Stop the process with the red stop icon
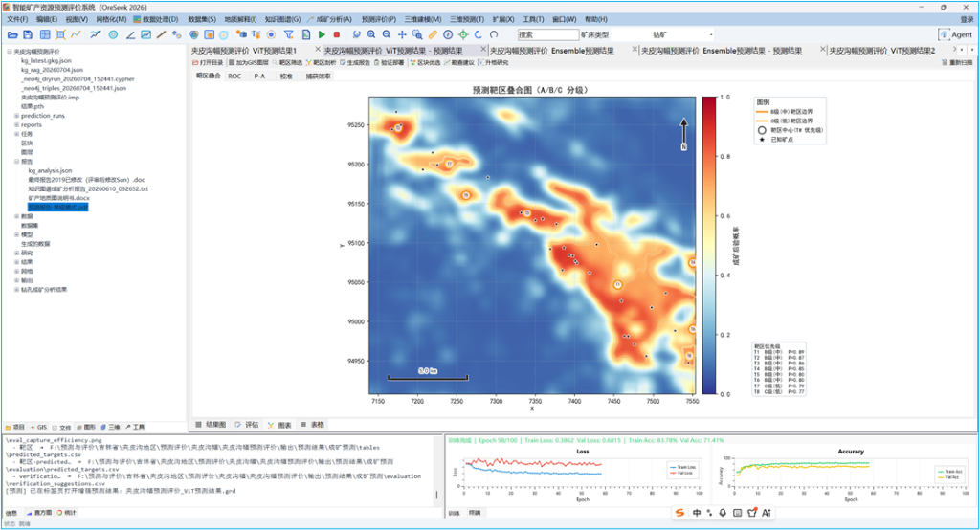Image resolution: width=980 pixels, height=530 pixels. click(336, 35)
